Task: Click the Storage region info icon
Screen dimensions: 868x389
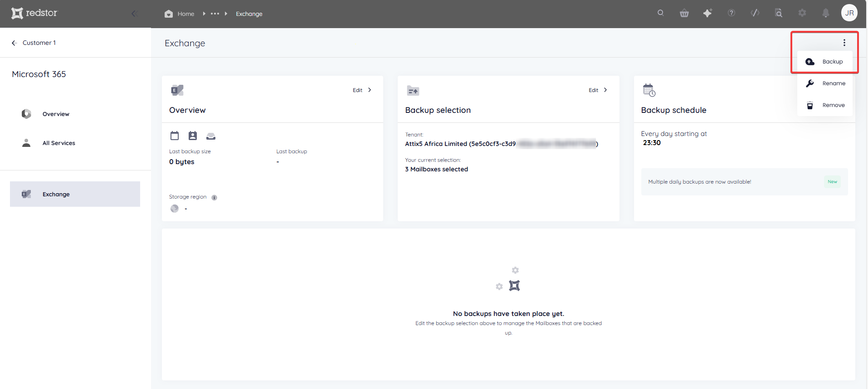Action: coord(214,197)
